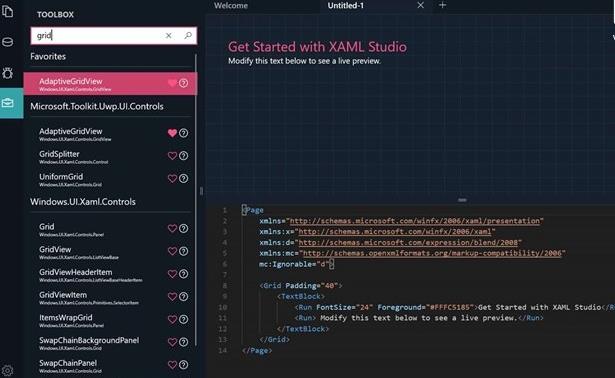Click the splitter handle between toolbox and editor

pyautogui.click(x=202, y=191)
